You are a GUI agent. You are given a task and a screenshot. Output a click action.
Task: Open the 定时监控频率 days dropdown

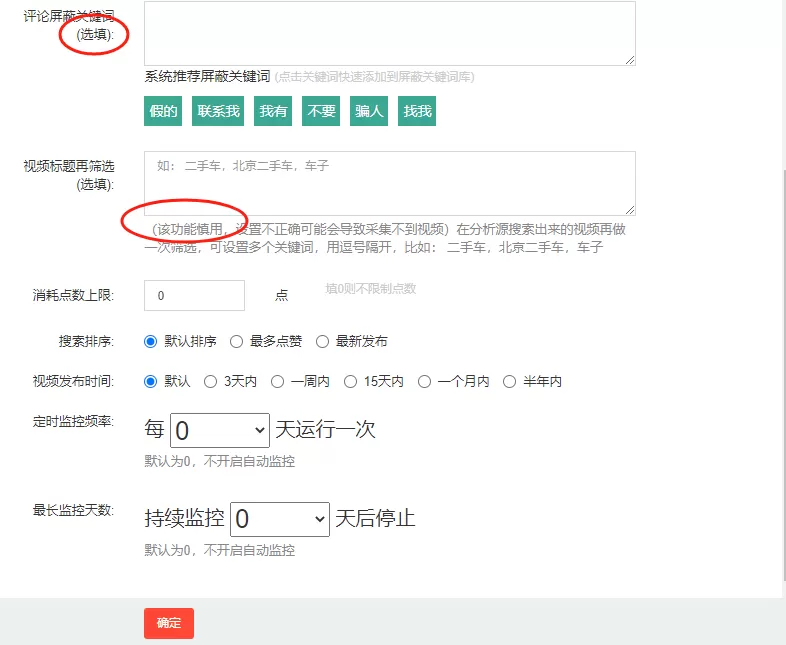click(220, 430)
